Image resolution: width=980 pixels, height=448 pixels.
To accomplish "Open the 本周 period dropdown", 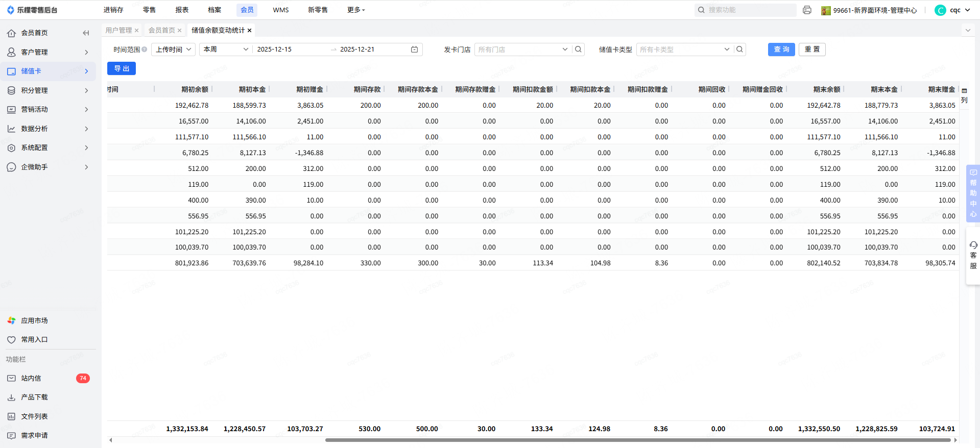I will pyautogui.click(x=226, y=49).
